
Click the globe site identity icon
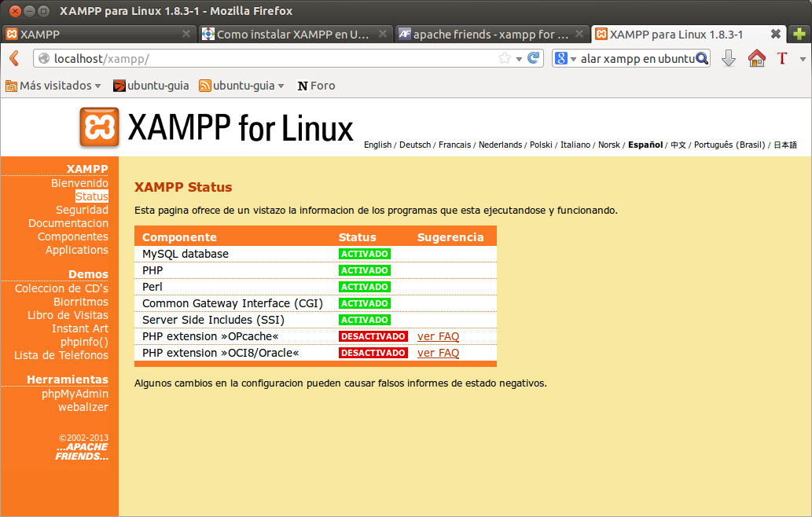tap(44, 58)
